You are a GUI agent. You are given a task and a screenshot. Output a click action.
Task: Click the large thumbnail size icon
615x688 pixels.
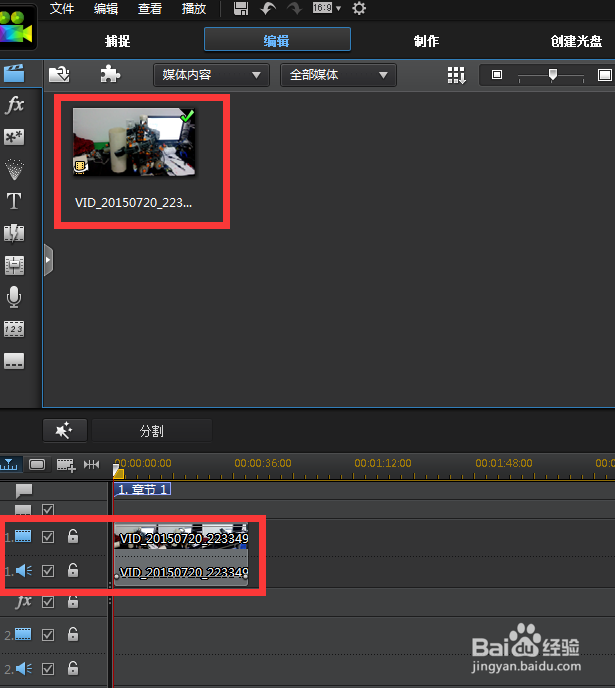(x=604, y=75)
